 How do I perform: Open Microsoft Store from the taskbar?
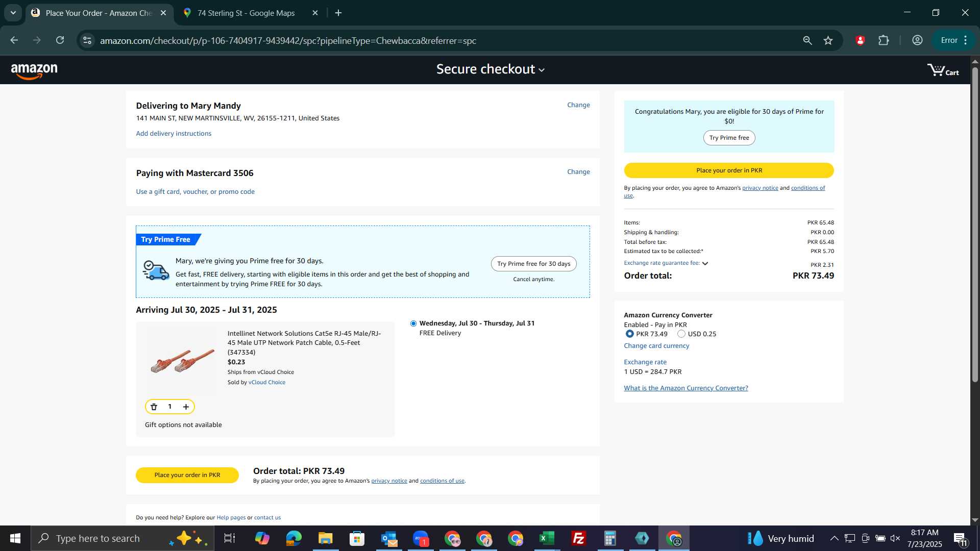357,538
